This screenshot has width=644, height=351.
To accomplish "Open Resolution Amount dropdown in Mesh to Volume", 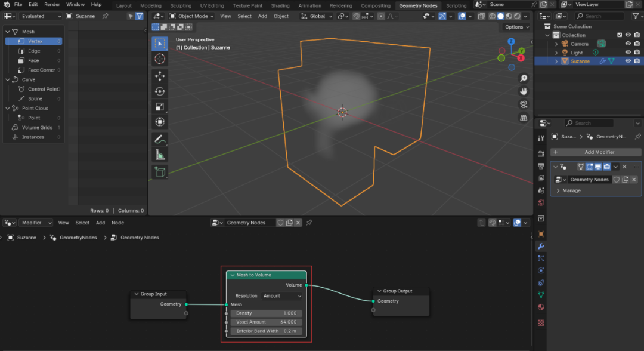I will (281, 296).
